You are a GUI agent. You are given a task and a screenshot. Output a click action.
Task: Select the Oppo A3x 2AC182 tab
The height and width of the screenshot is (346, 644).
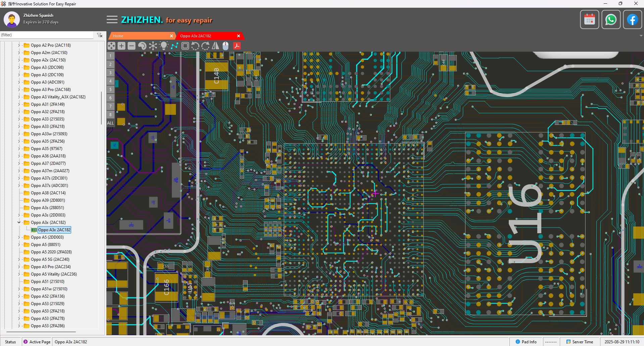coord(209,36)
